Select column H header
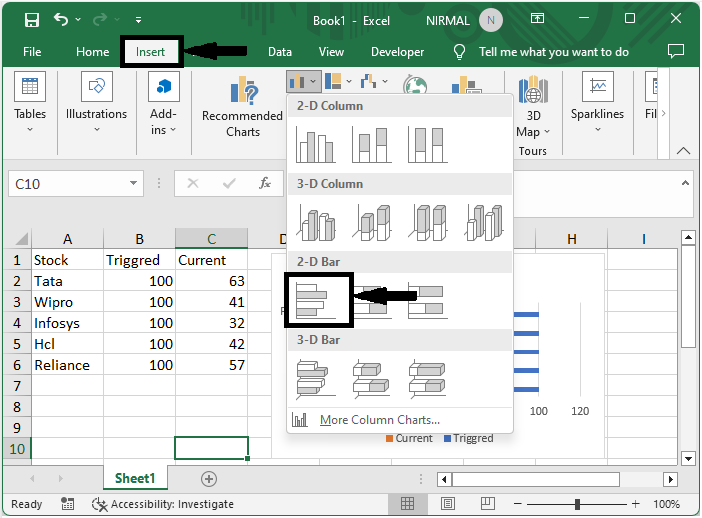This screenshot has width=702, height=518. point(572,239)
